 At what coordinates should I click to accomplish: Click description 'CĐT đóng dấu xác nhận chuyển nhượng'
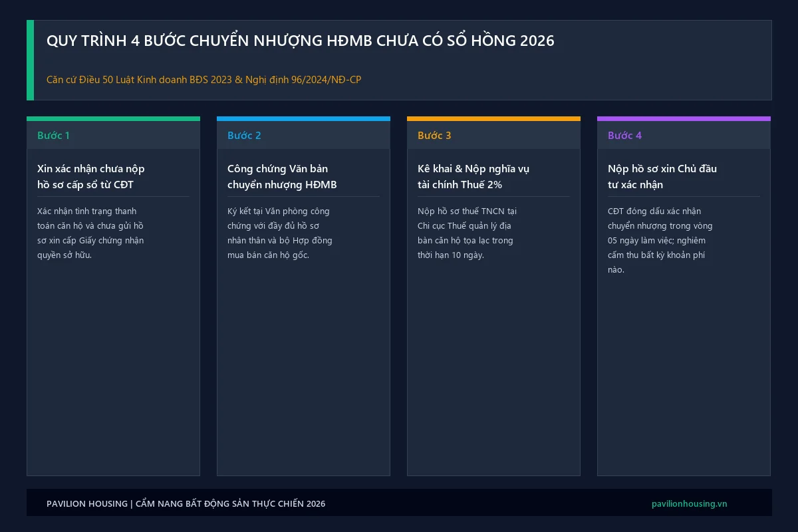[660, 240]
